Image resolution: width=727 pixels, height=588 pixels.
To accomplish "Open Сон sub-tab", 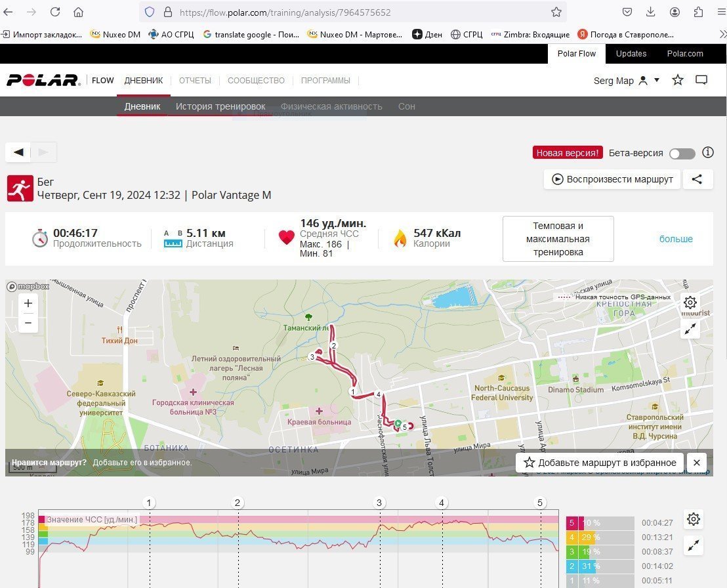I will [x=407, y=106].
